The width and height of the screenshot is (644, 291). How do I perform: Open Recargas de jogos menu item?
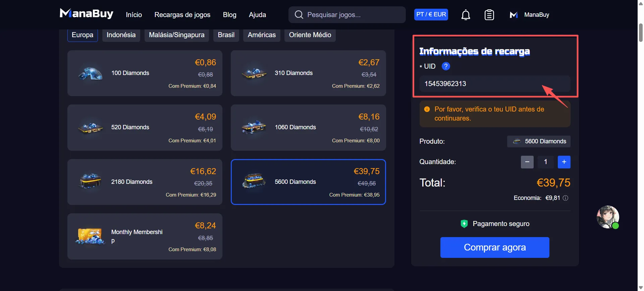[182, 15]
